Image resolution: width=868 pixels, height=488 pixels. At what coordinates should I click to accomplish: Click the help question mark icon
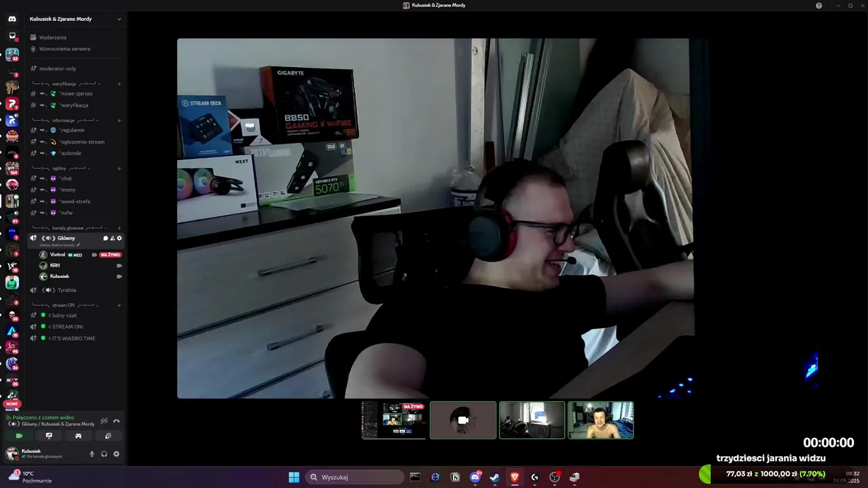[x=818, y=5]
